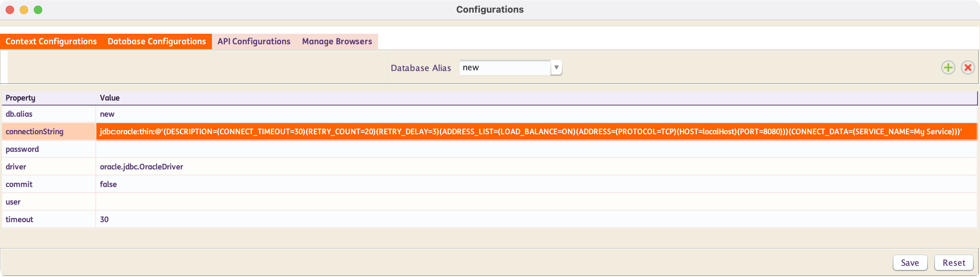The height and width of the screenshot is (277, 980).
Task: Select the Database Configurations tab
Action: 157,41
